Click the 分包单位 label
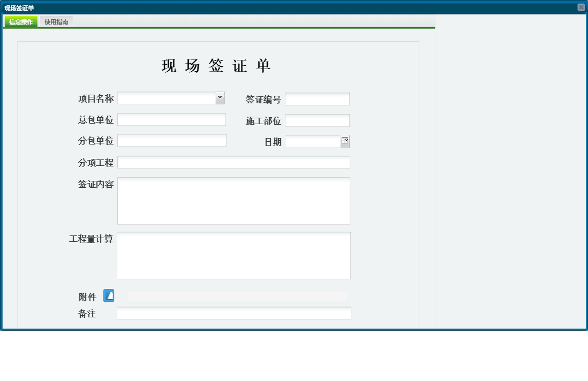The image size is (588, 381). pyautogui.click(x=96, y=141)
